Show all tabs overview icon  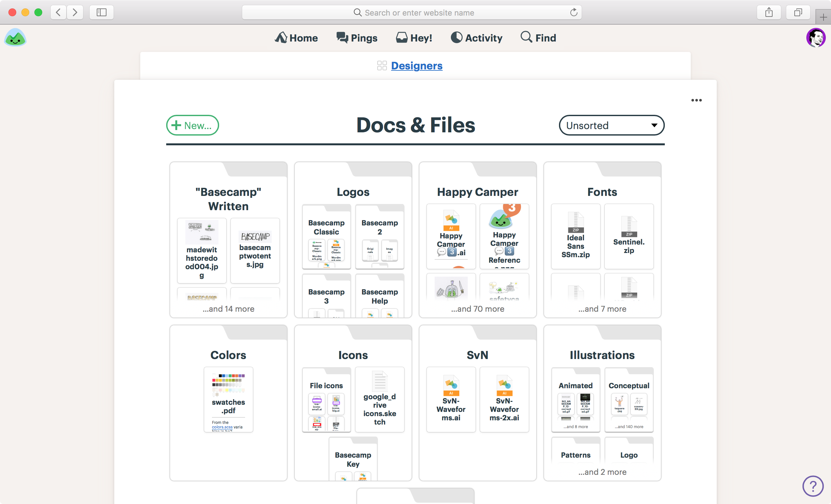pyautogui.click(x=798, y=12)
